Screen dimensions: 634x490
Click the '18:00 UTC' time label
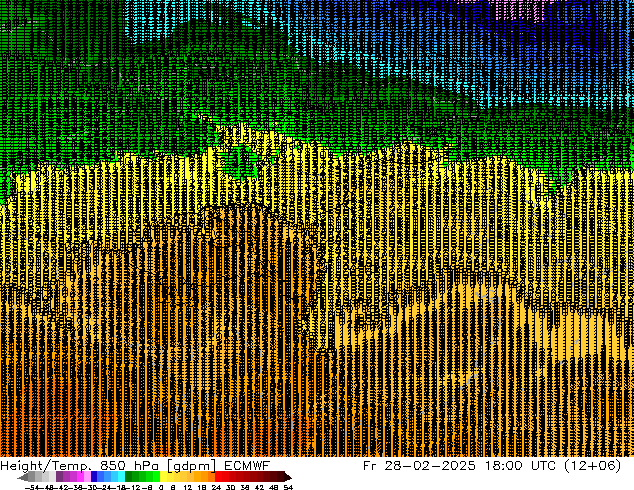pos(521,466)
